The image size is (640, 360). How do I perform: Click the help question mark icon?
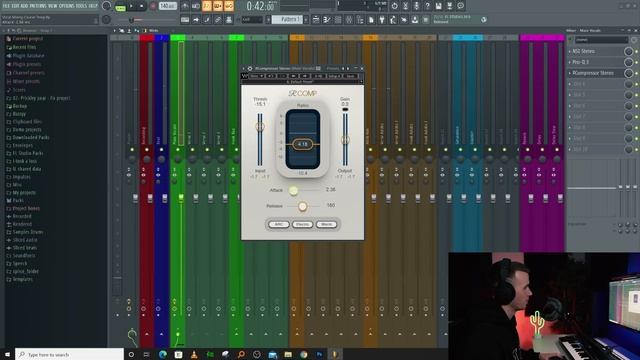point(427,6)
